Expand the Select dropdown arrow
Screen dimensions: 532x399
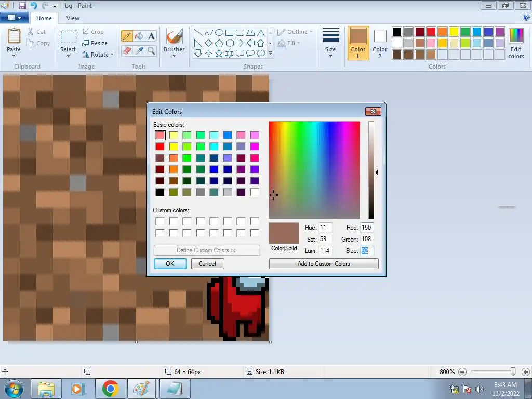68,56
